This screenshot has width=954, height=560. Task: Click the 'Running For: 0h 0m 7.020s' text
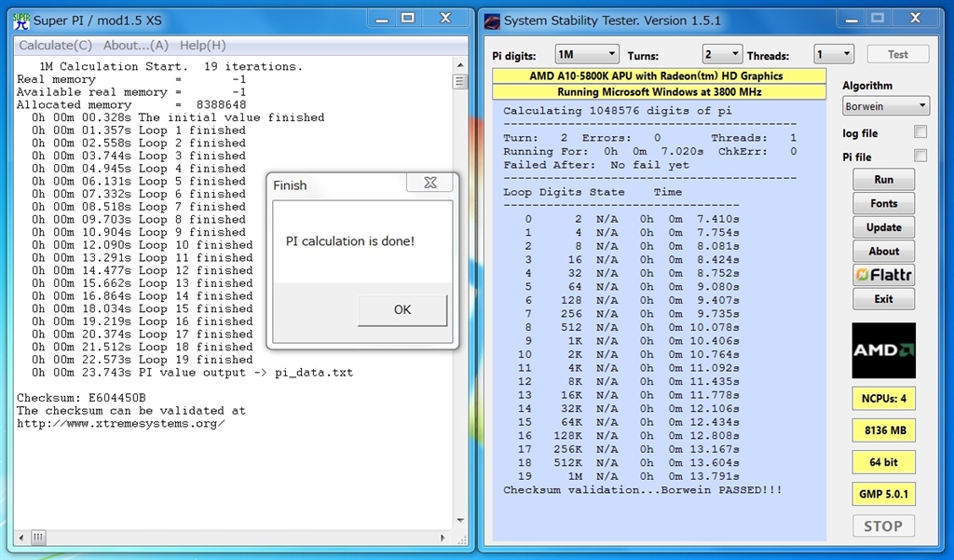[603, 152]
